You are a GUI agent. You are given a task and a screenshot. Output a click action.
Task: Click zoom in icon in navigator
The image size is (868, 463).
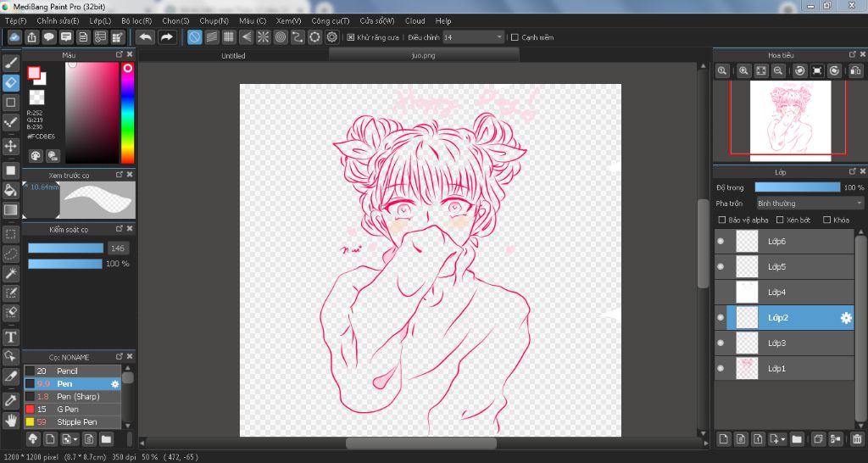744,70
